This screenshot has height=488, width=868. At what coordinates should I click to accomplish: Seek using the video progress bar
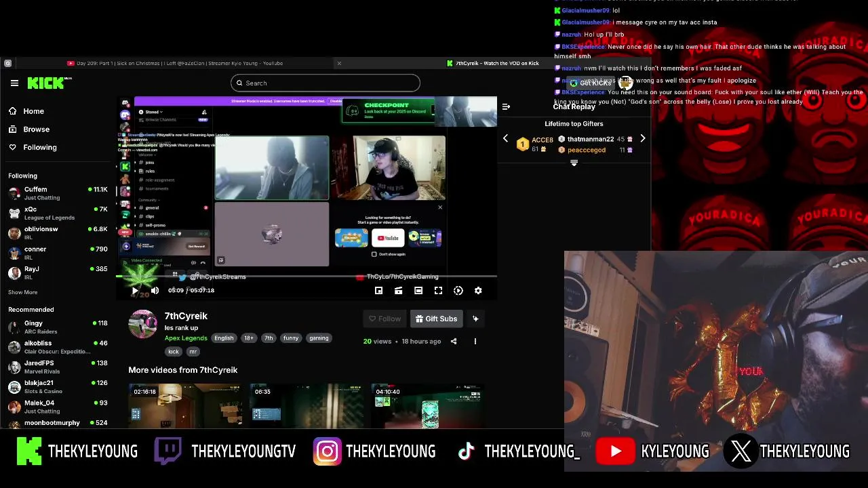click(307, 277)
